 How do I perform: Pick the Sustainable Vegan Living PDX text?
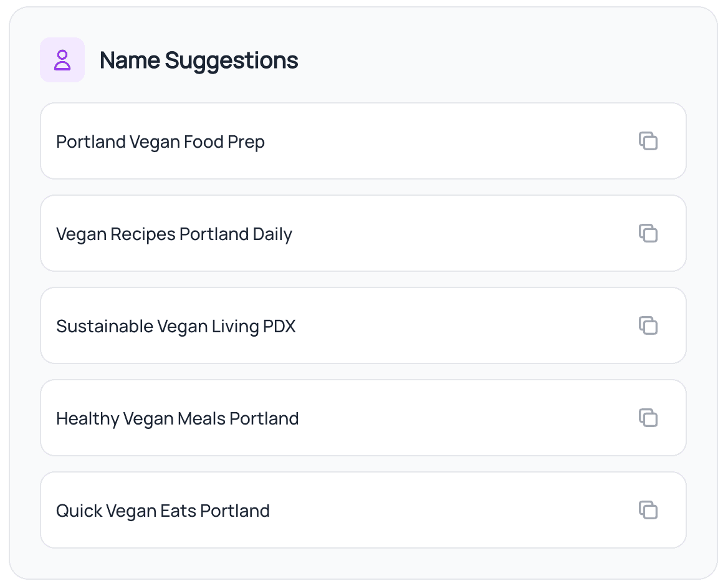(176, 327)
